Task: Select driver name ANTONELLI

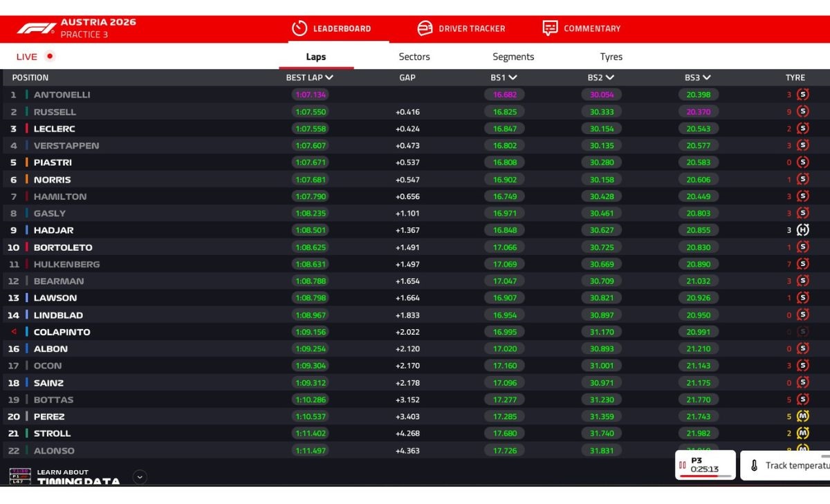Action: click(x=62, y=95)
